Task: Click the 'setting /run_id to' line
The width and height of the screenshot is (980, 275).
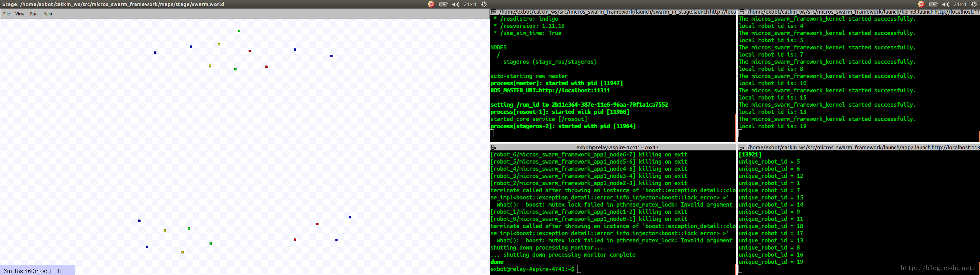Action: pyautogui.click(x=579, y=105)
